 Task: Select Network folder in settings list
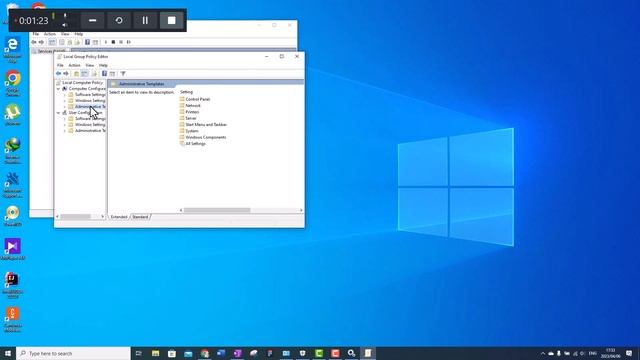point(190,105)
